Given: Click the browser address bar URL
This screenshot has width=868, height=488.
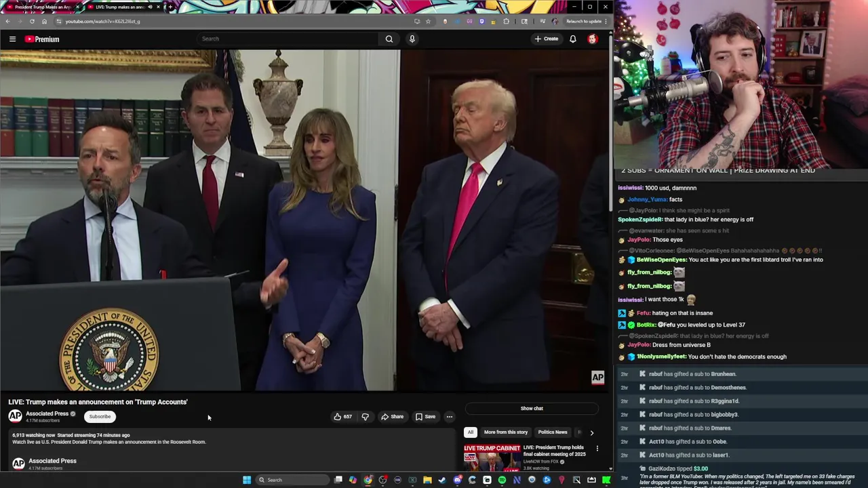Looking at the screenshot, I should pyautogui.click(x=102, y=21).
